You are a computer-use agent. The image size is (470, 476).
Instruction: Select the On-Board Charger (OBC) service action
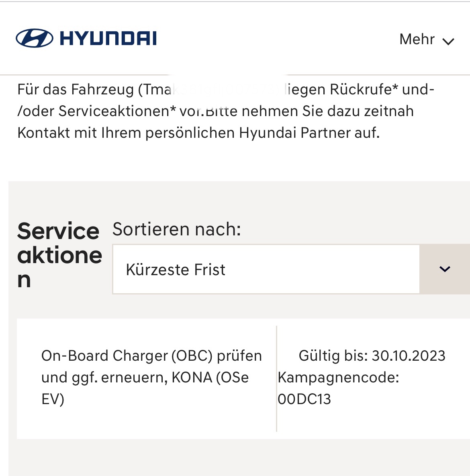pyautogui.click(x=151, y=356)
